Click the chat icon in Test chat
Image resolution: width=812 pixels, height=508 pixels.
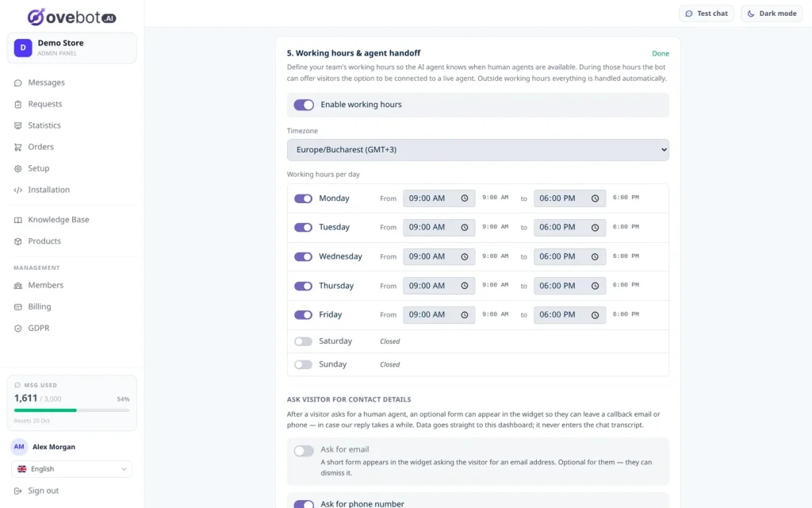click(689, 13)
